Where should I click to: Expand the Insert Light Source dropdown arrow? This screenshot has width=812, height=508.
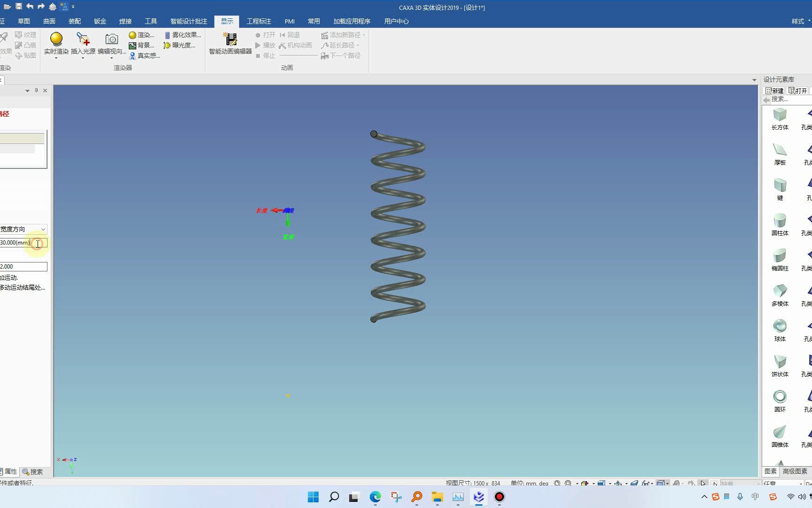click(x=83, y=58)
